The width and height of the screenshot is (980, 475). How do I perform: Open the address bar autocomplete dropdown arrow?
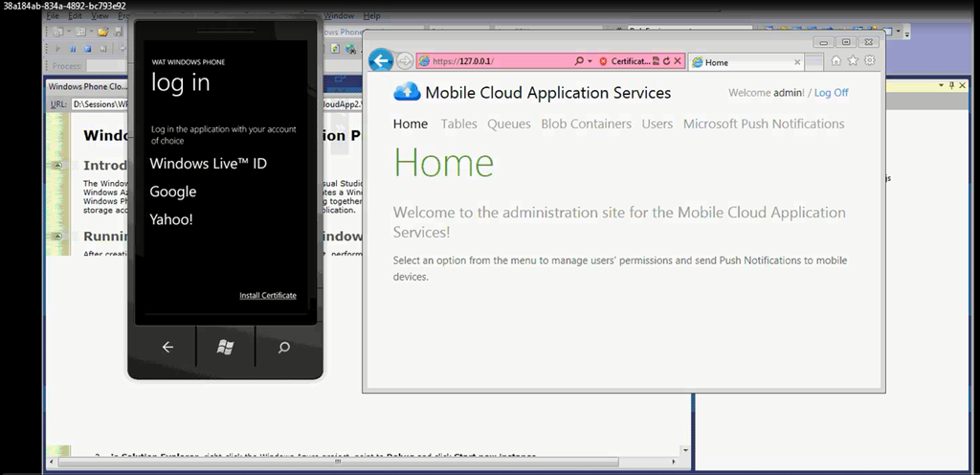tap(590, 61)
